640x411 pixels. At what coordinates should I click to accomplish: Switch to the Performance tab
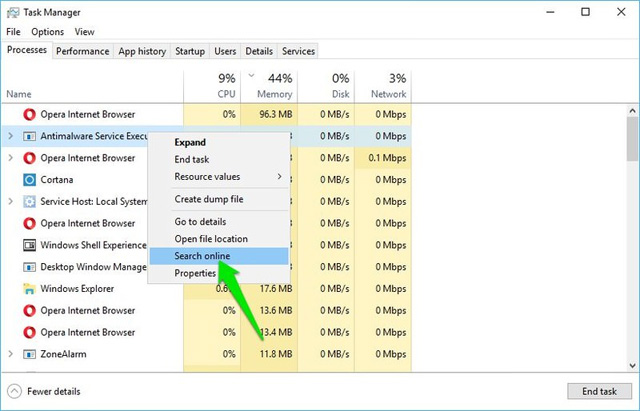pos(83,51)
